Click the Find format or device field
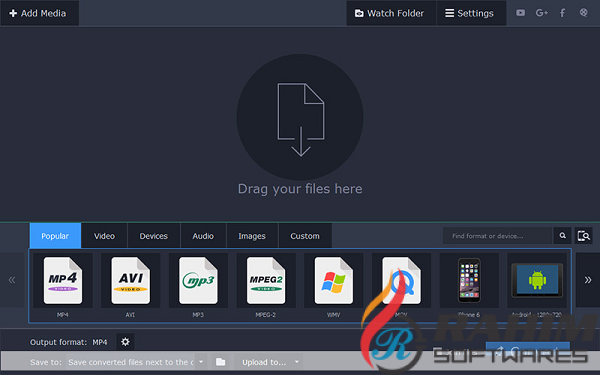This screenshot has width=600, height=375. [497, 236]
